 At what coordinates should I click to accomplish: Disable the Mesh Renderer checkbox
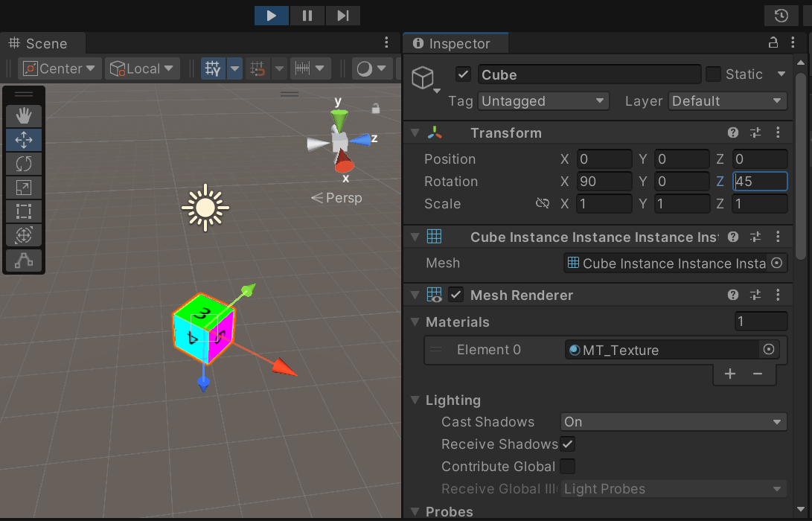pos(455,295)
